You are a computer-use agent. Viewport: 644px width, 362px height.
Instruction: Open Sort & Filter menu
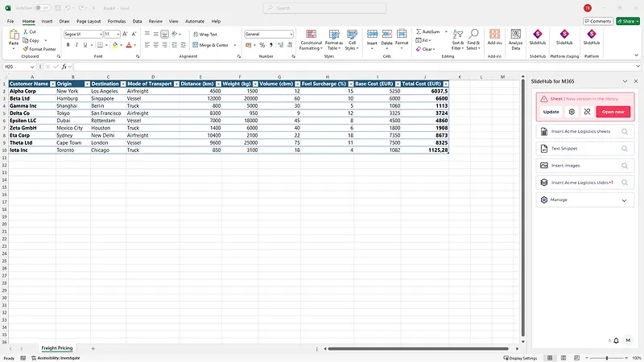[x=457, y=39]
